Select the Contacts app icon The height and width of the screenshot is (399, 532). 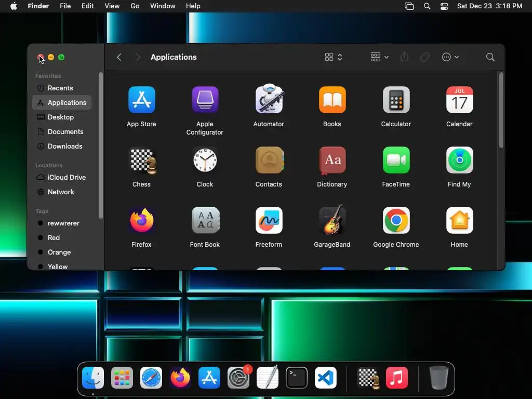tap(269, 160)
